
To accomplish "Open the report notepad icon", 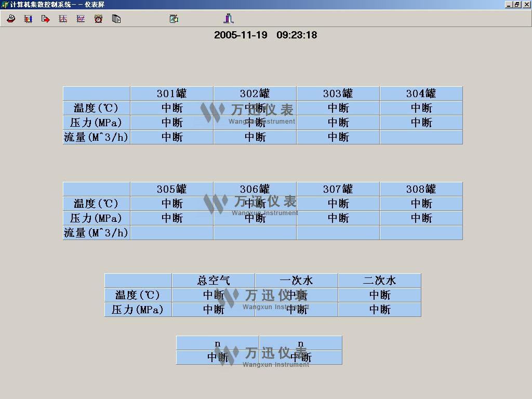I will (x=173, y=19).
